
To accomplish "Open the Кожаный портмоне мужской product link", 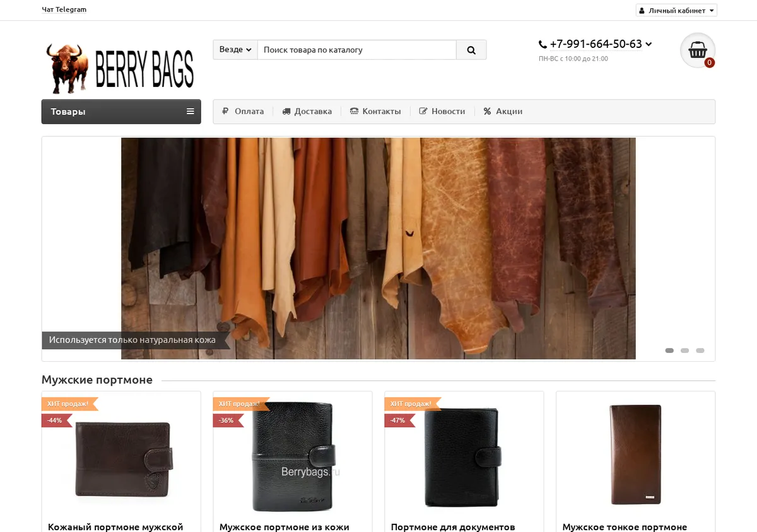I will coord(115,526).
